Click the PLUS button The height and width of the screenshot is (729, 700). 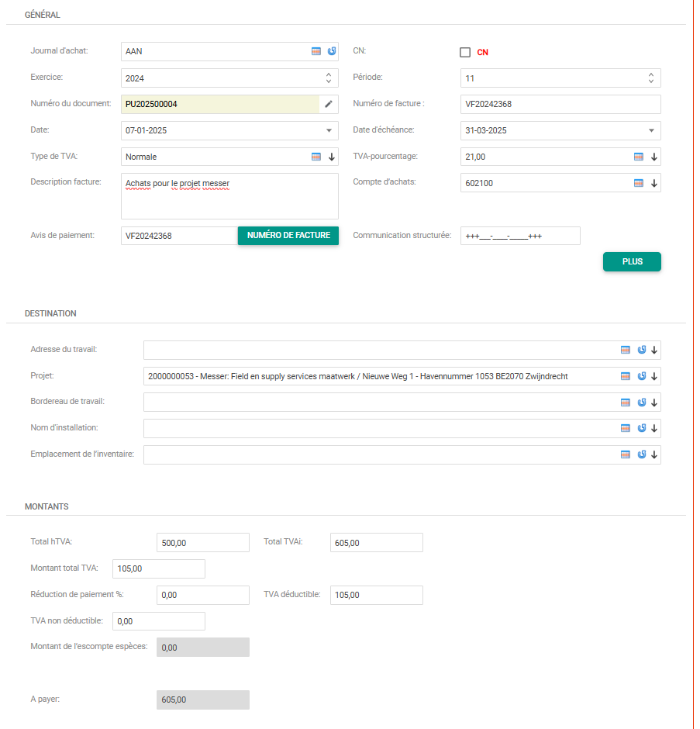pyautogui.click(x=632, y=261)
